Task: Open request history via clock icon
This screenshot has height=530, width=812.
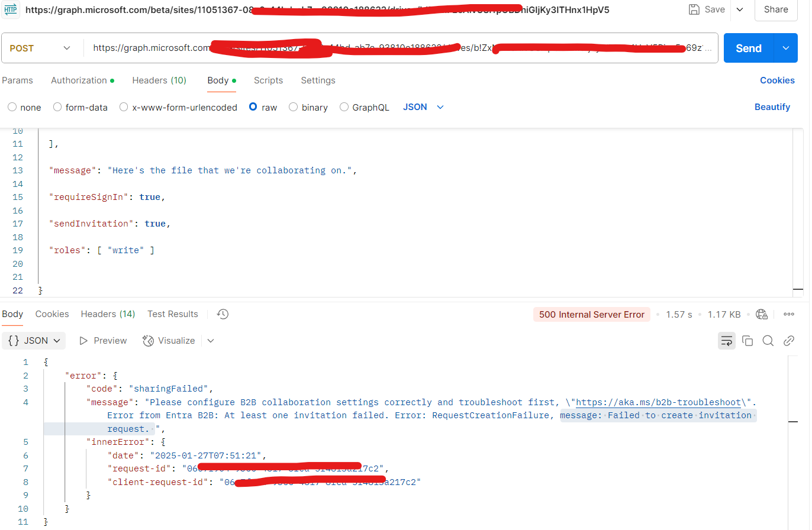Action: pyautogui.click(x=223, y=314)
